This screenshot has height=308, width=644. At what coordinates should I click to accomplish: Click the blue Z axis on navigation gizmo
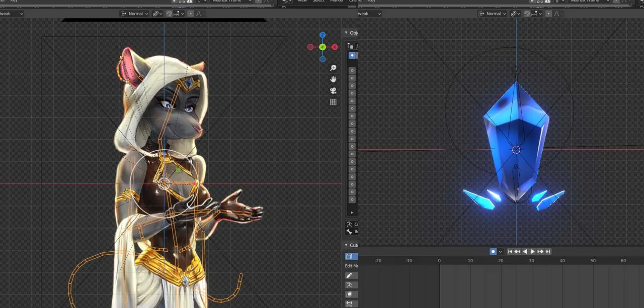click(x=323, y=35)
